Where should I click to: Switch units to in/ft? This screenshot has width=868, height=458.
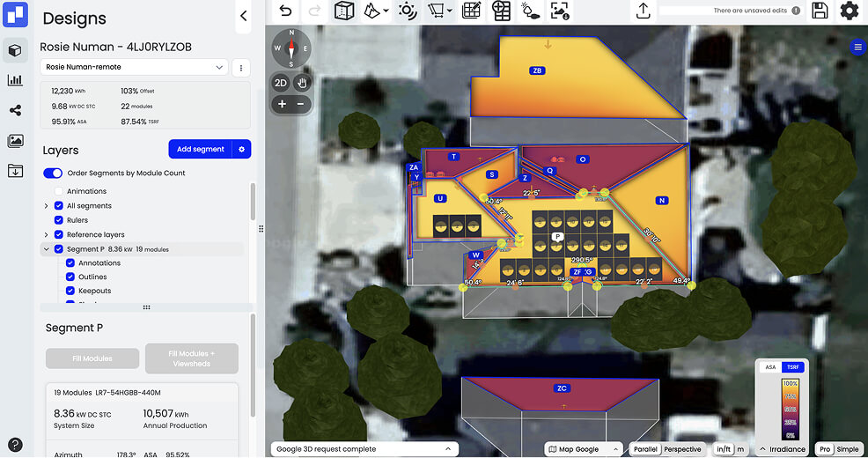pos(723,449)
